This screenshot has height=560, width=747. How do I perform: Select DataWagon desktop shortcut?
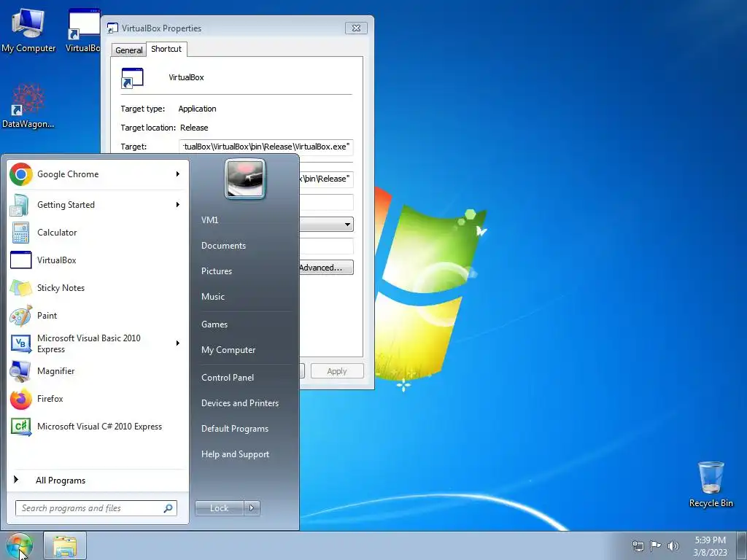coord(28,106)
